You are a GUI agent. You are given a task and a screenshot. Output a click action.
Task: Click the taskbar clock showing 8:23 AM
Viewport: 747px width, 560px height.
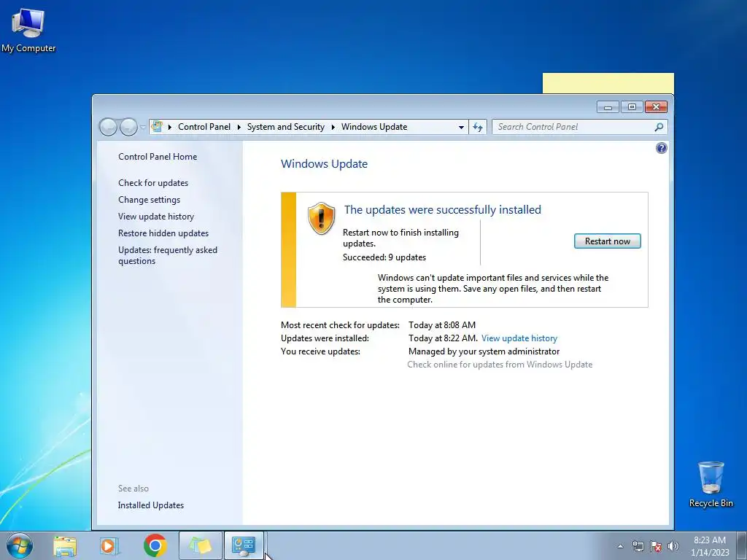coord(710,545)
